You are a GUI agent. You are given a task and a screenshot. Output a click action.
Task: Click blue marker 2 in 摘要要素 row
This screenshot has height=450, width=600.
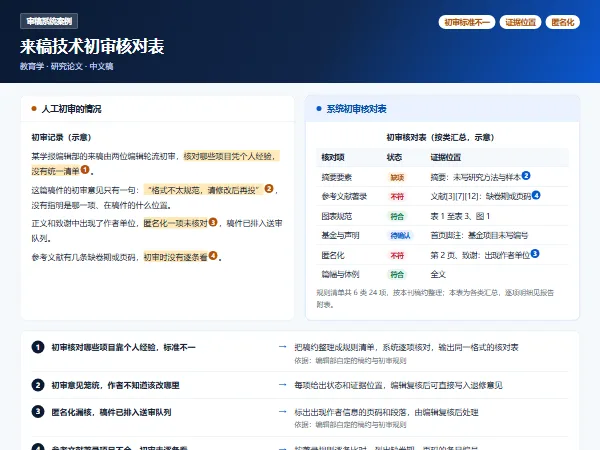pyautogui.click(x=526, y=176)
